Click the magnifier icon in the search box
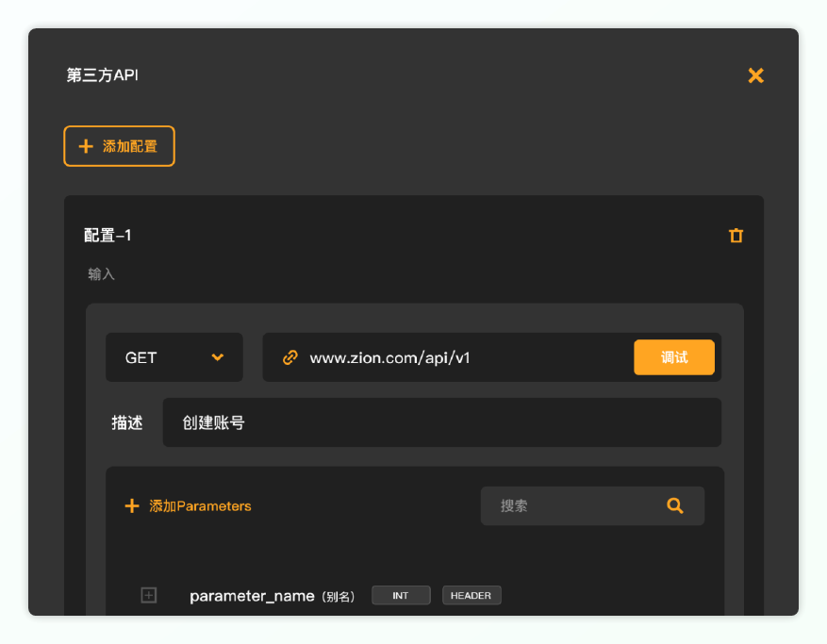827x644 pixels. [x=675, y=505]
